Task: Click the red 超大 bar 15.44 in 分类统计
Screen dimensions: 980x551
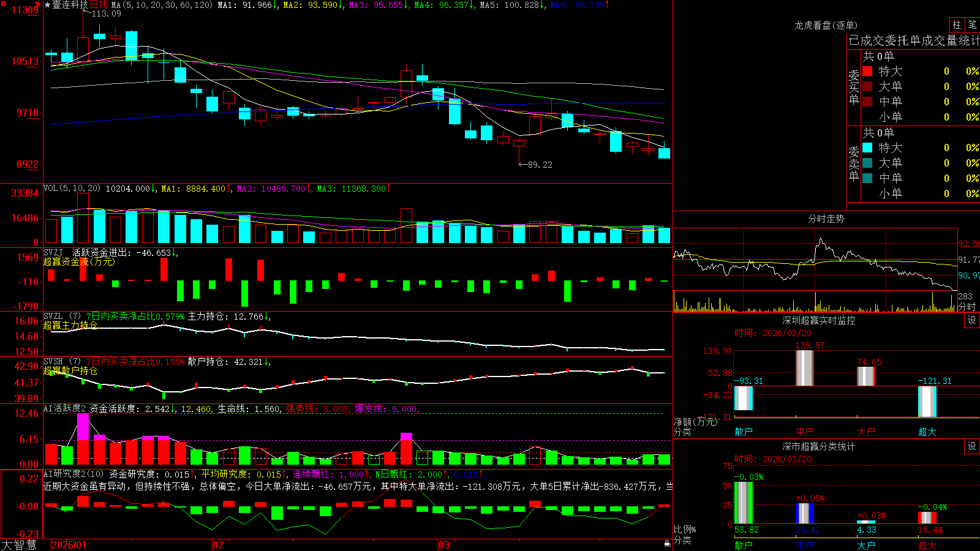Action: 927,518
